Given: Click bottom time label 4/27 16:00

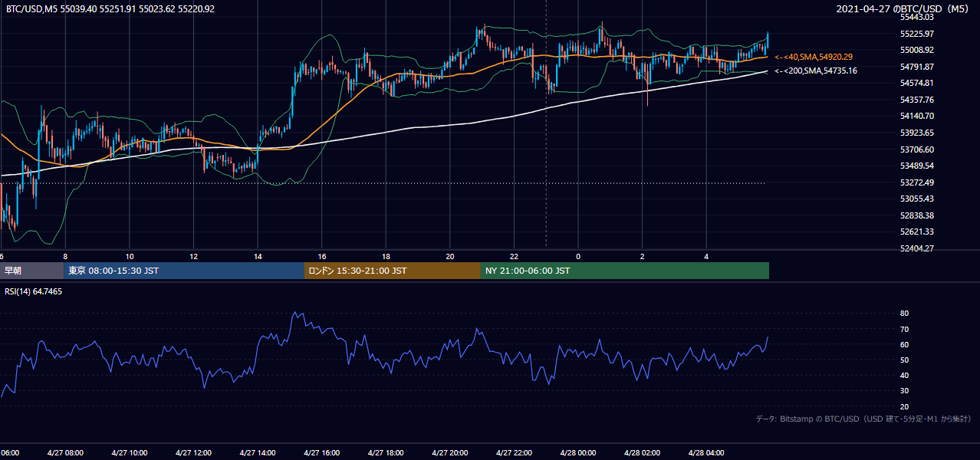Looking at the screenshot, I should (x=321, y=452).
